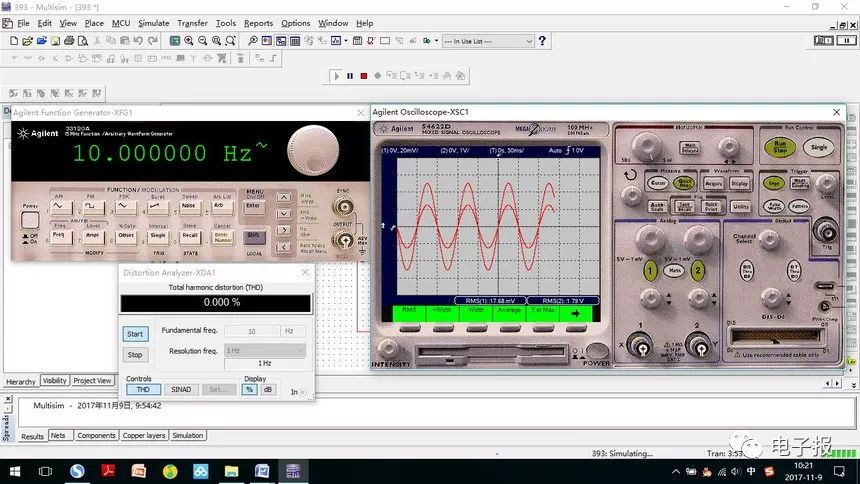Open the Simulate menu

(x=153, y=23)
